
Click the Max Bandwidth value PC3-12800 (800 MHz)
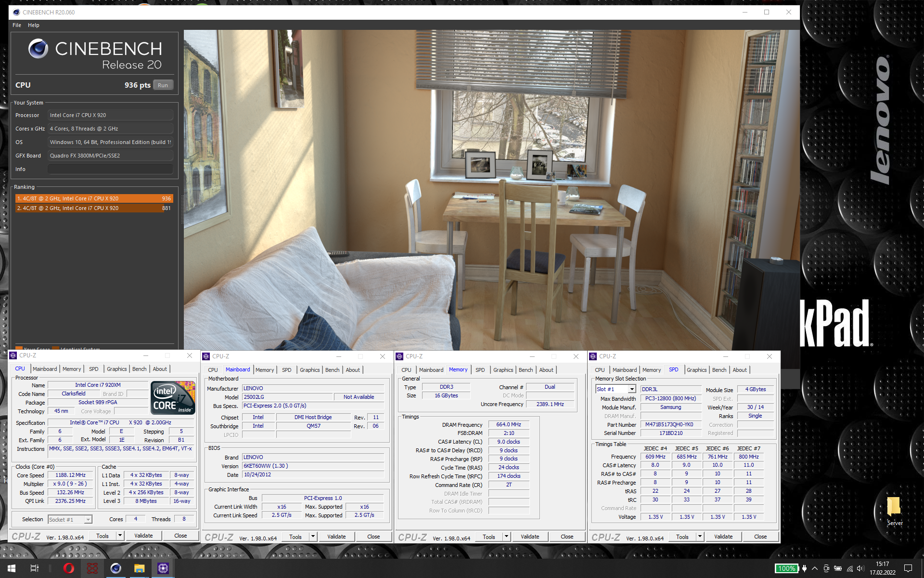click(670, 398)
